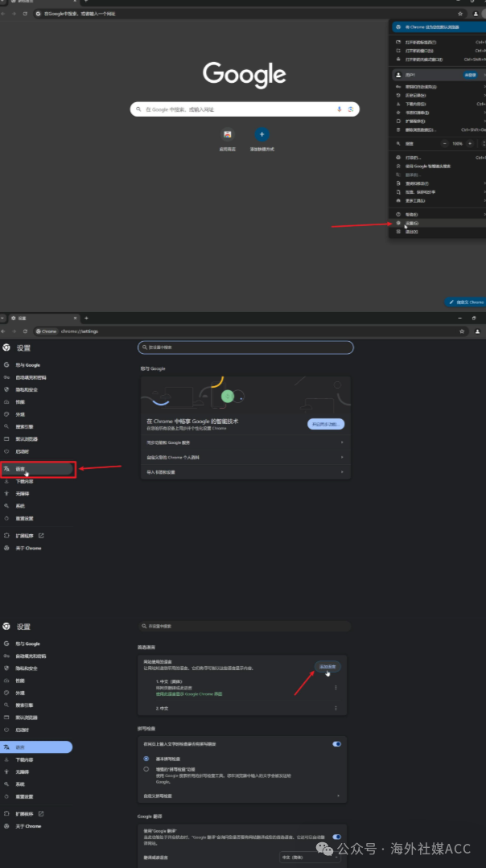Close the settings tab in chrome://settings window
Viewport: 486px width, 868px height.
click(x=76, y=319)
